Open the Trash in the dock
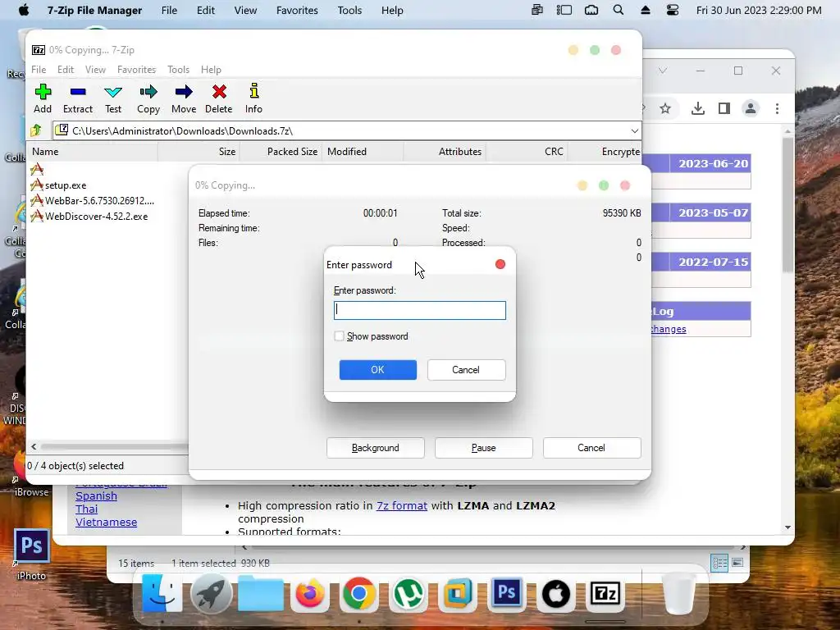 click(679, 594)
